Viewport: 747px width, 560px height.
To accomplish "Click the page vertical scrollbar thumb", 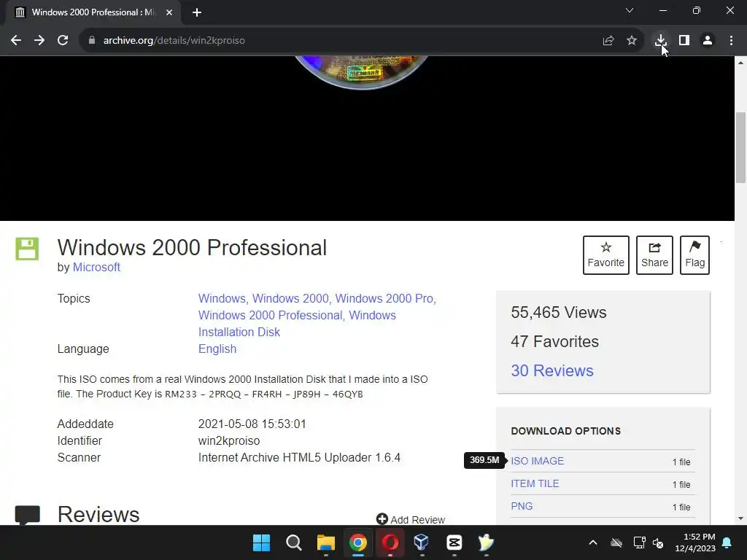I will pyautogui.click(x=740, y=147).
